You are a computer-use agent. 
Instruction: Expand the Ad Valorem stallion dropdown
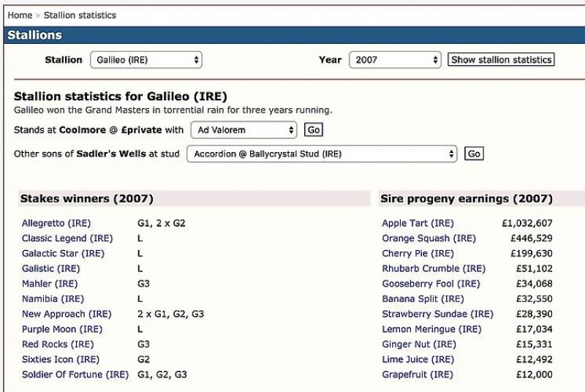point(243,130)
